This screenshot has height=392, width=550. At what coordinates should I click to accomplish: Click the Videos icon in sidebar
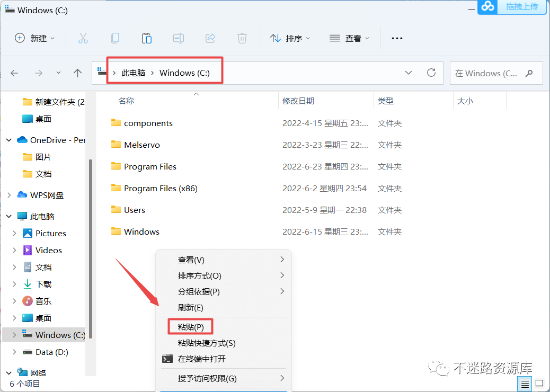[28, 250]
